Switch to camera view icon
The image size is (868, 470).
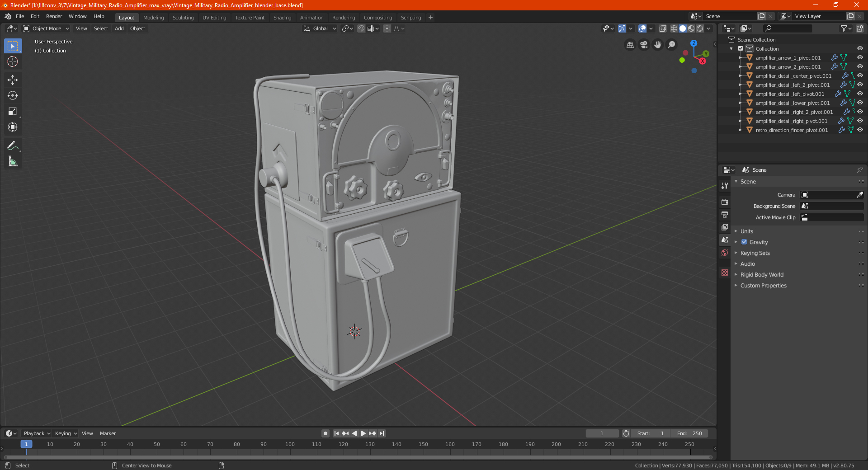(x=644, y=45)
